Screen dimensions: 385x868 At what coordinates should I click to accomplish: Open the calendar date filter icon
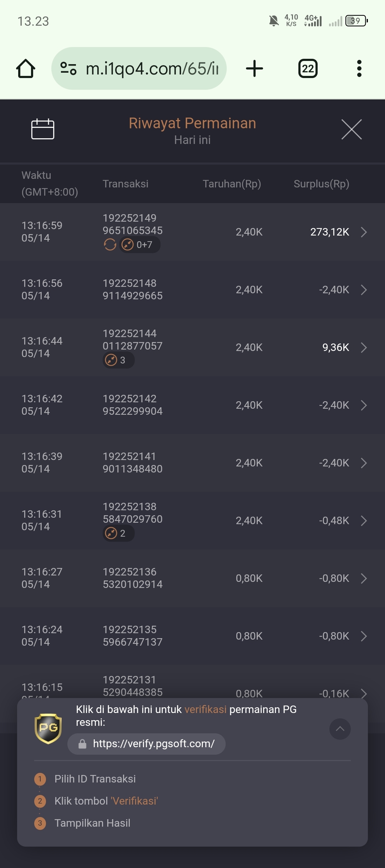click(x=43, y=129)
